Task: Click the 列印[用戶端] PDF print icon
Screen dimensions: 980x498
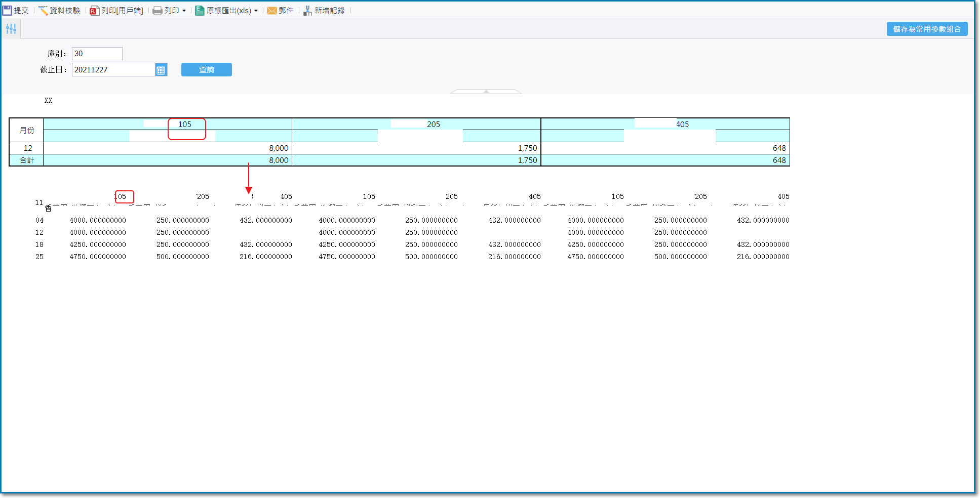Action: [x=94, y=11]
